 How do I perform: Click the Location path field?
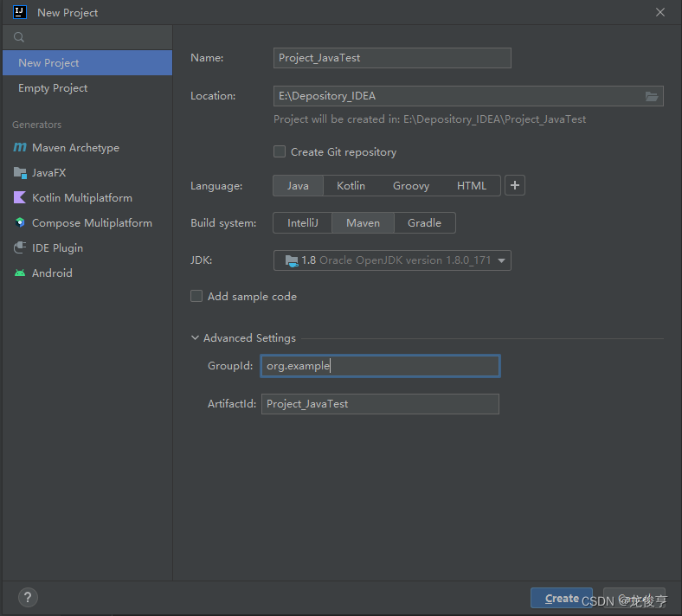(x=468, y=96)
